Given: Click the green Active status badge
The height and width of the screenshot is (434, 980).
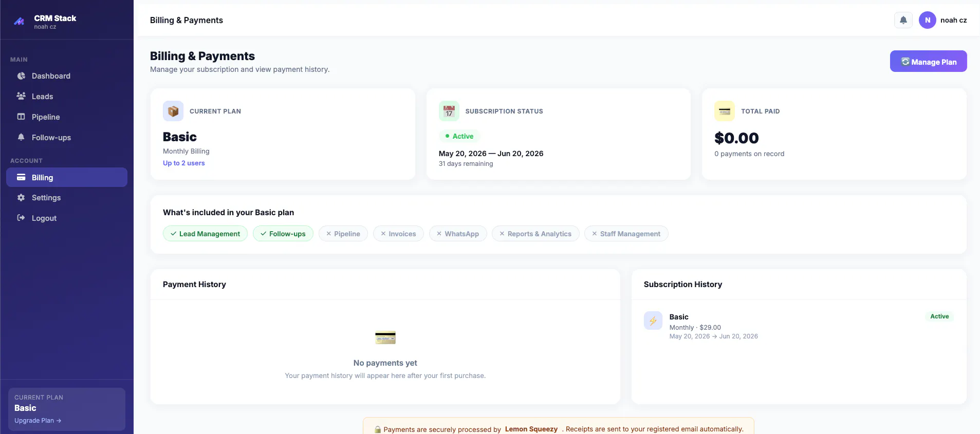Looking at the screenshot, I should (459, 136).
